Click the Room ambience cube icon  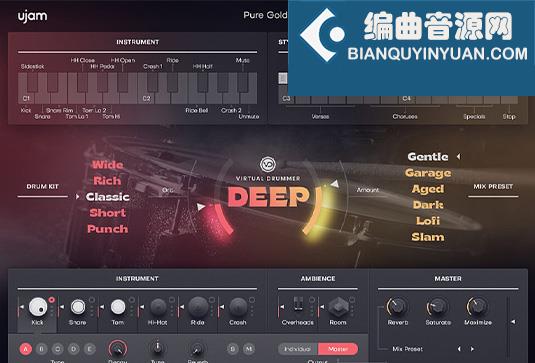338,306
